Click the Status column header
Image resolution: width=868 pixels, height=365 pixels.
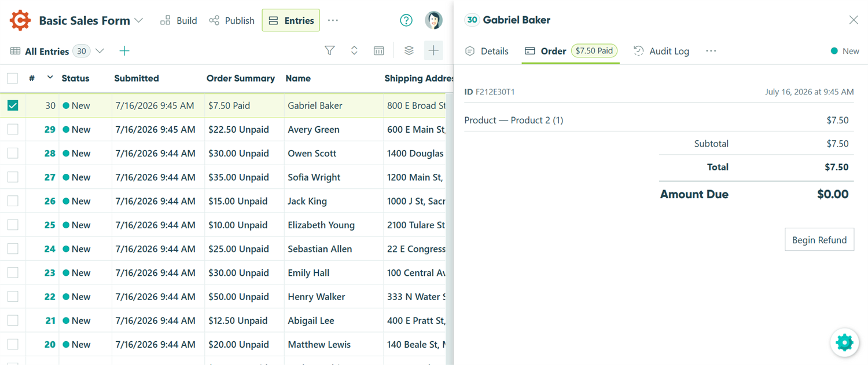[x=75, y=78]
